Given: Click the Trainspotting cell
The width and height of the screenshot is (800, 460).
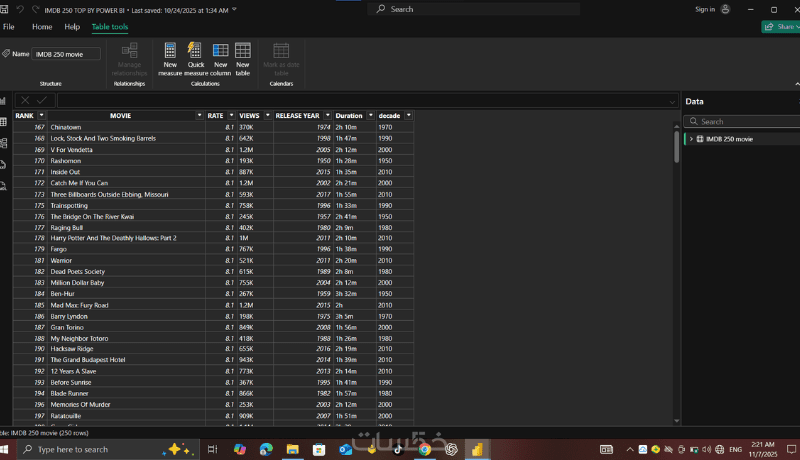Looking at the screenshot, I should point(126,206).
